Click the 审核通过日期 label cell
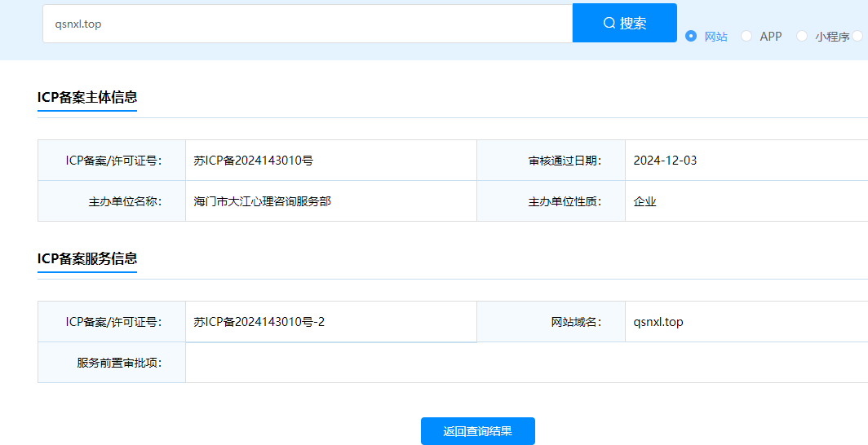This screenshot has height=445, width=868. pos(551,161)
